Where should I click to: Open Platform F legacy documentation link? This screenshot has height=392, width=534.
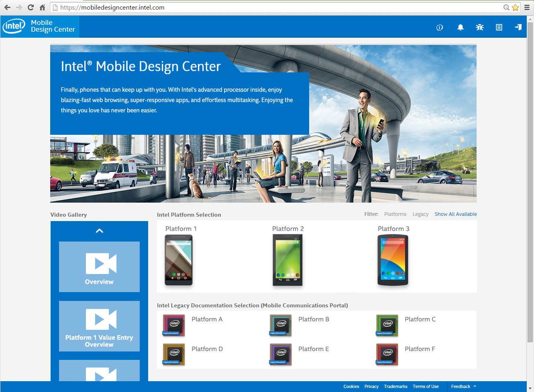pyautogui.click(x=420, y=349)
